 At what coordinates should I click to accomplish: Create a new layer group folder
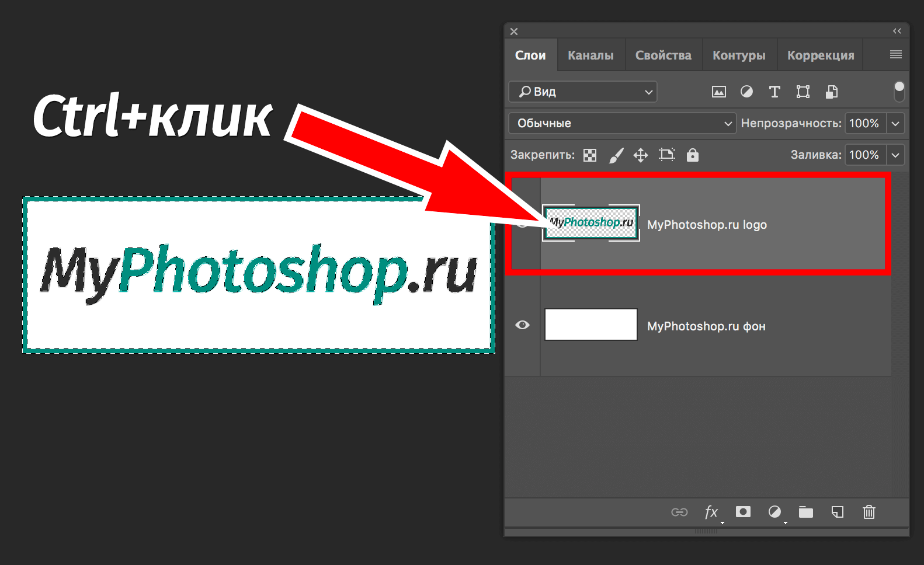click(806, 512)
